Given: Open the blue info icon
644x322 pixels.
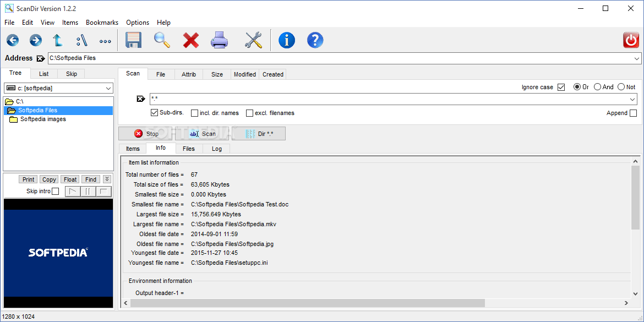Looking at the screenshot, I should [x=287, y=40].
